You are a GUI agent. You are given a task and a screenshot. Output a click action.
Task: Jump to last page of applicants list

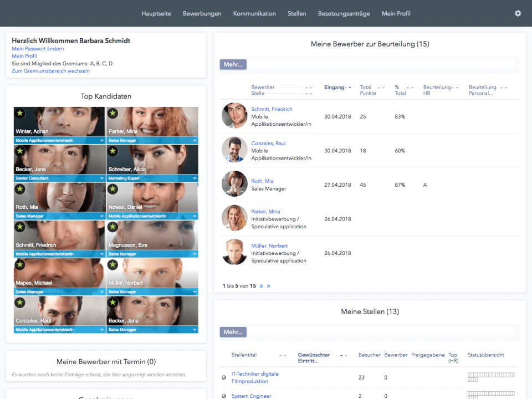tap(268, 286)
